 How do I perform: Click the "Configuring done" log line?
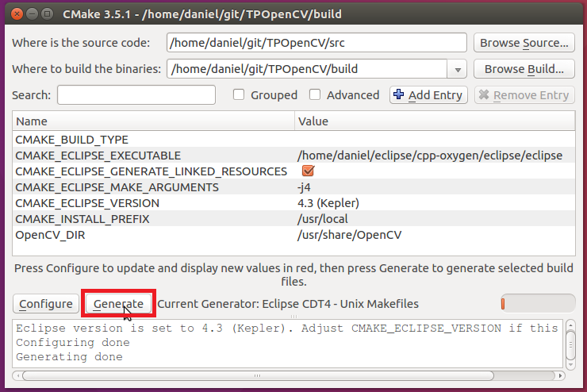(x=73, y=342)
